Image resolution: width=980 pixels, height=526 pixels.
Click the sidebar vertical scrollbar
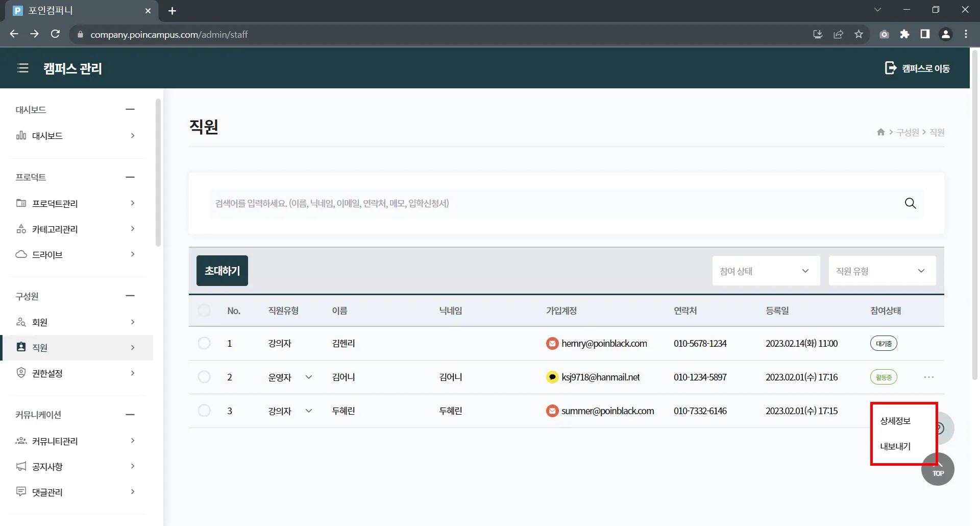point(158,174)
